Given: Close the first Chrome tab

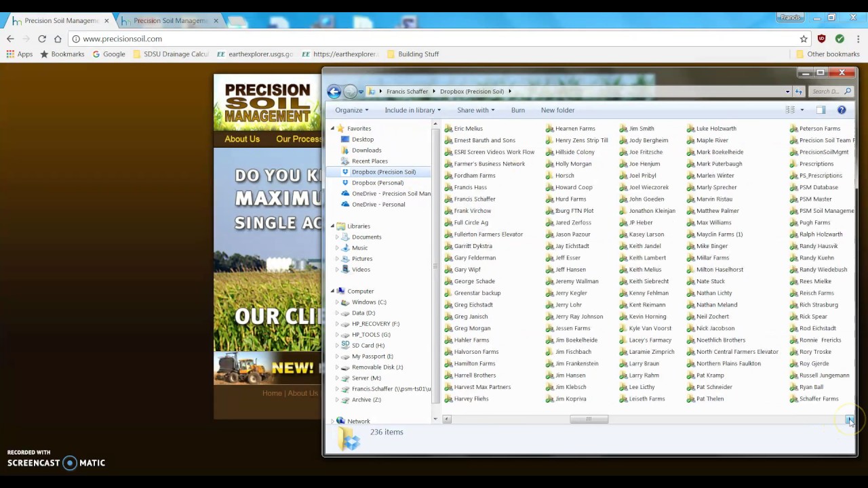Looking at the screenshot, I should (x=106, y=21).
